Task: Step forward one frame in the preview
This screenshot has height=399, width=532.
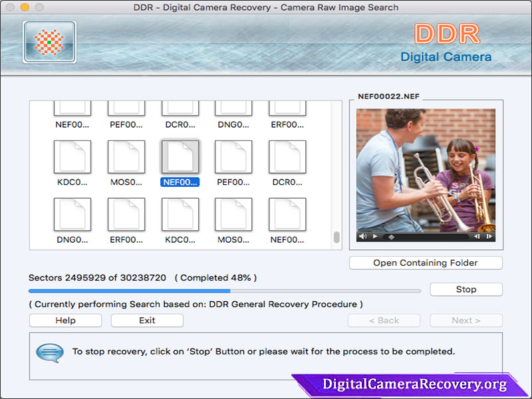Action: 489,237
